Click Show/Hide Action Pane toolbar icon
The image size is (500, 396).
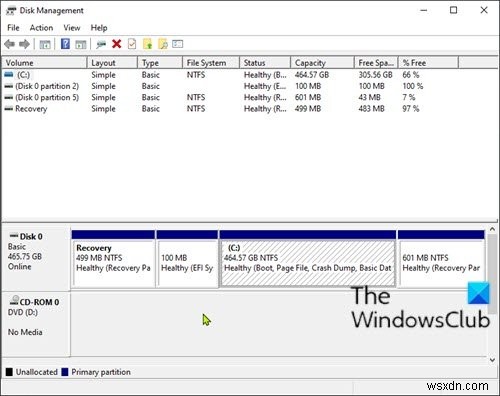81,44
